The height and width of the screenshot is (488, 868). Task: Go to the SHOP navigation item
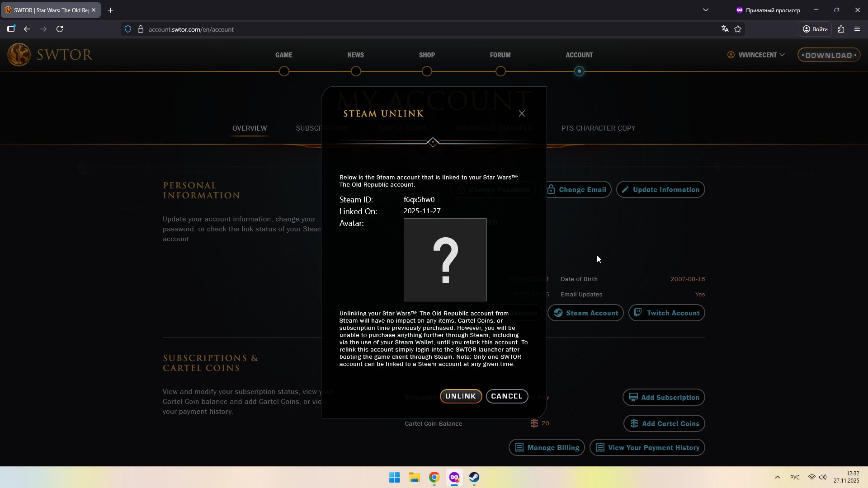(x=426, y=55)
